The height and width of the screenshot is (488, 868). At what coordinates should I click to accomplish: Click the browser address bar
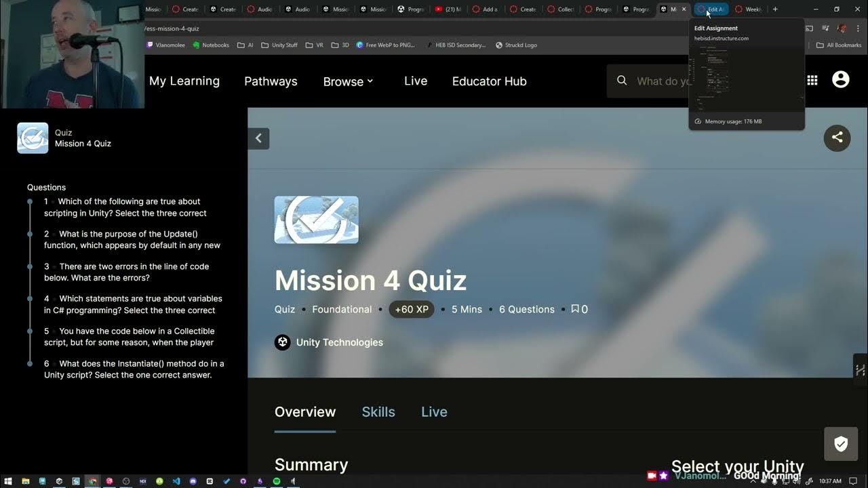coord(407,28)
